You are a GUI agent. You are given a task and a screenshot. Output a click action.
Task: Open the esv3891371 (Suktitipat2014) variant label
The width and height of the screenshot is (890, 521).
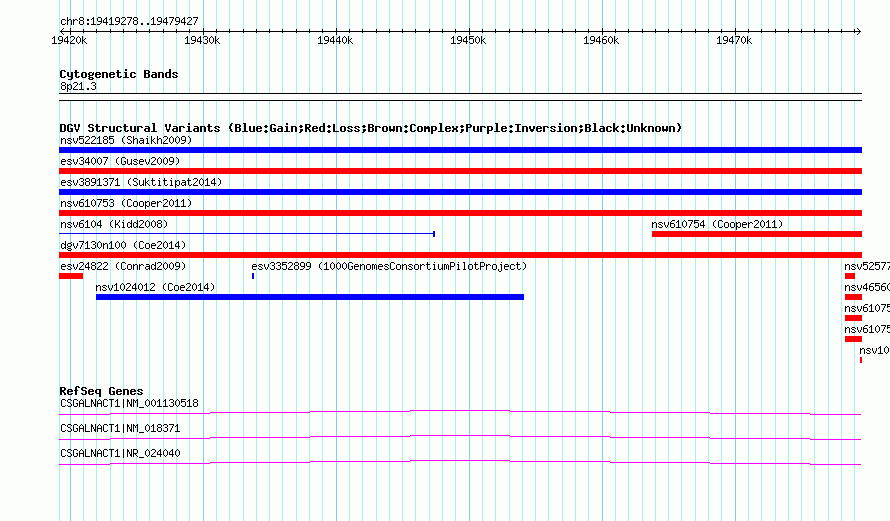[141, 182]
